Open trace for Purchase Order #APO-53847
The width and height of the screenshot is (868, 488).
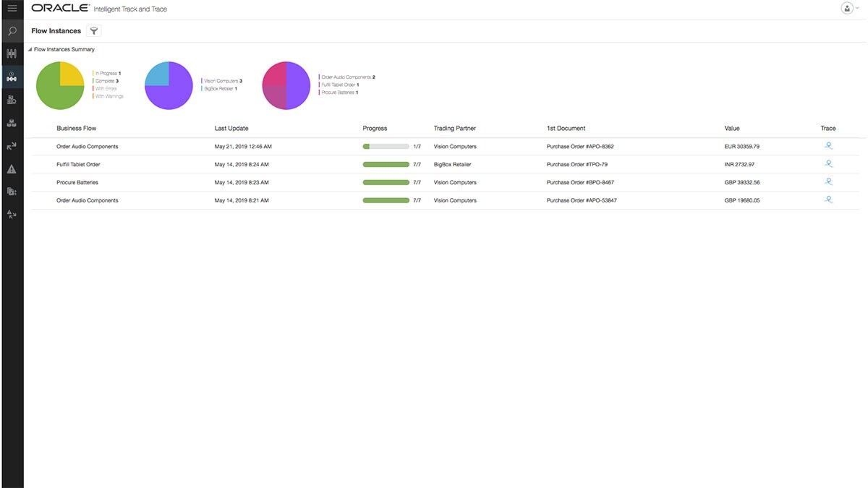pyautogui.click(x=829, y=200)
